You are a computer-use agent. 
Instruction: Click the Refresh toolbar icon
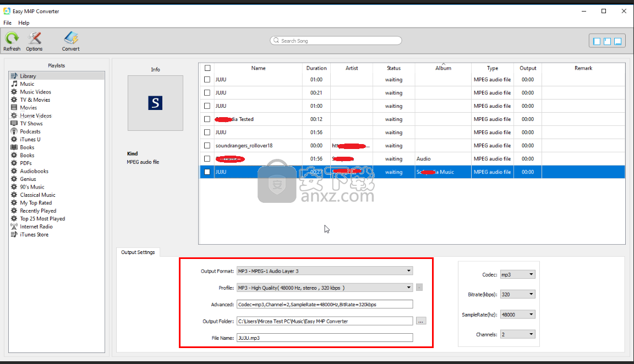coord(12,38)
